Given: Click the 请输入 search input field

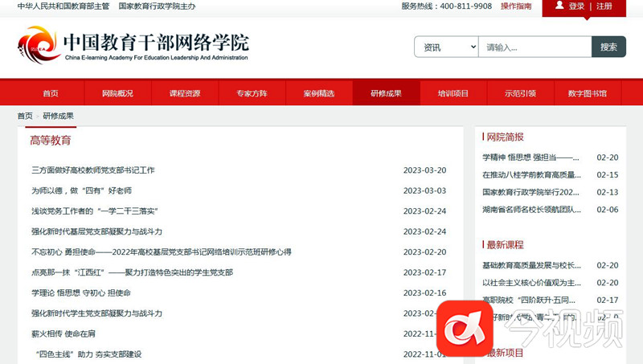Looking at the screenshot, I should [534, 47].
